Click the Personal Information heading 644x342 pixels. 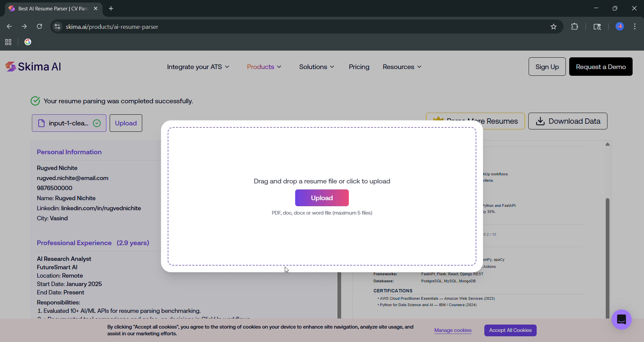pyautogui.click(x=69, y=152)
